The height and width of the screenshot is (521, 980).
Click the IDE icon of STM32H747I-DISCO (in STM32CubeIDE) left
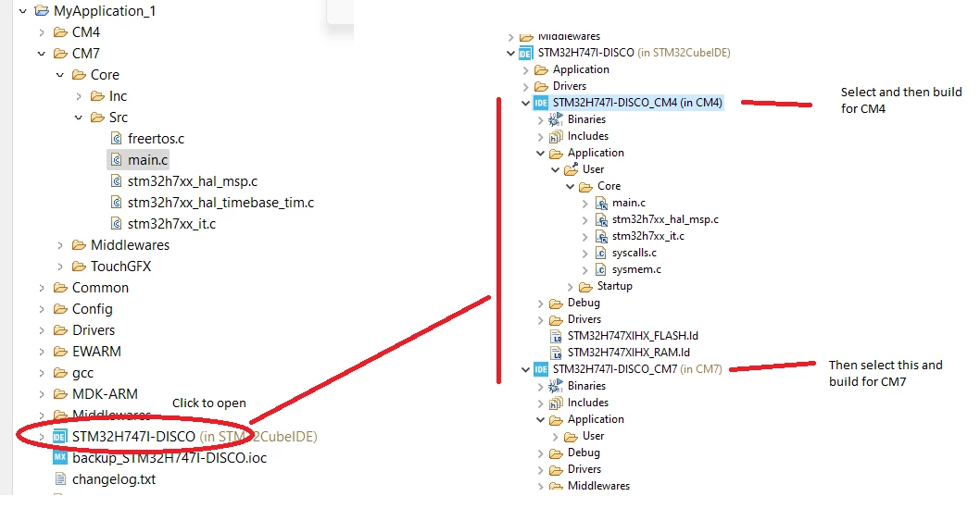[60, 436]
